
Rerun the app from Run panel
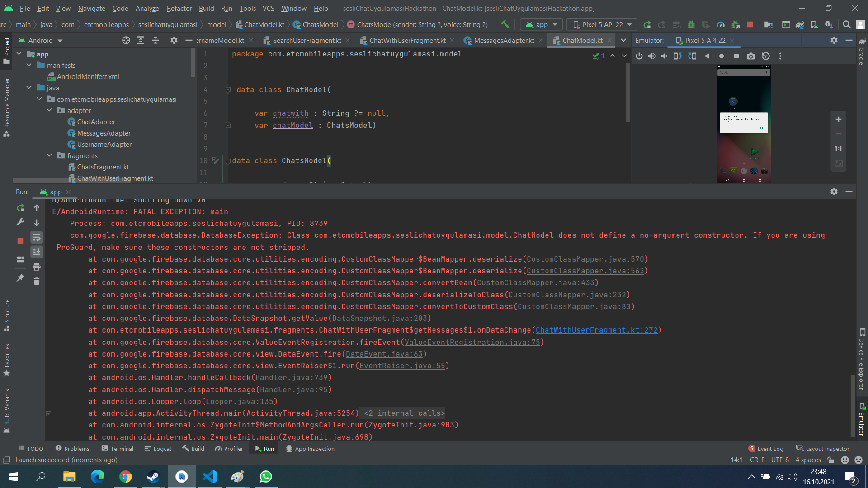coord(20,208)
